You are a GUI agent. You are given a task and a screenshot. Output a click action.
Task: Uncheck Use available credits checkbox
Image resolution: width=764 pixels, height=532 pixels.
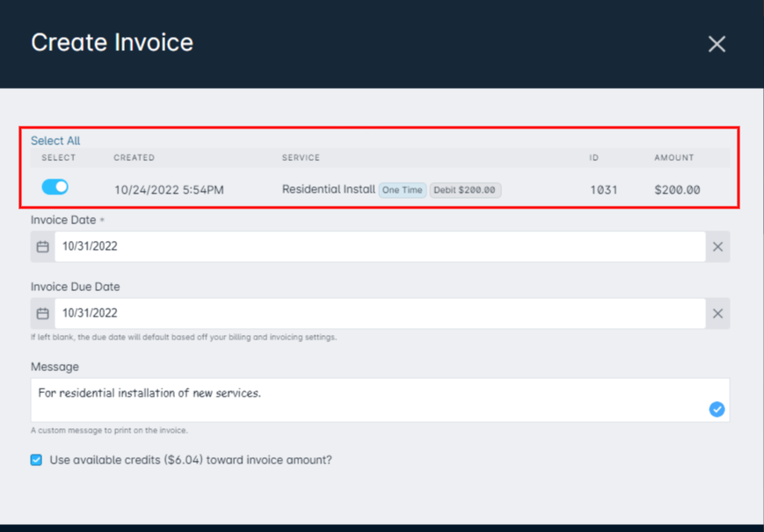pyautogui.click(x=36, y=460)
